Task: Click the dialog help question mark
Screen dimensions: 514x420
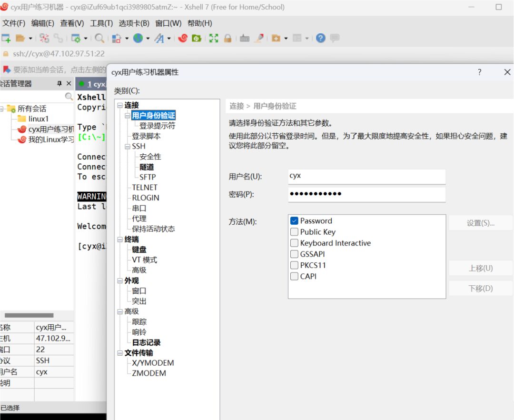Action: (x=480, y=72)
